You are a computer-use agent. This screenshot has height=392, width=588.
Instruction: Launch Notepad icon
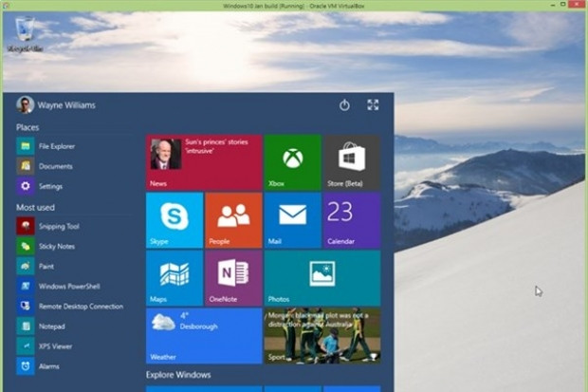point(26,327)
